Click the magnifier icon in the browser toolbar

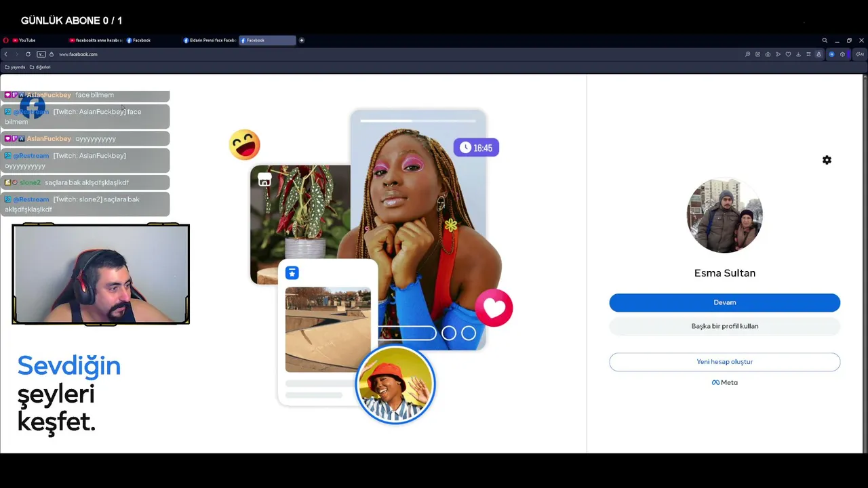tap(748, 54)
